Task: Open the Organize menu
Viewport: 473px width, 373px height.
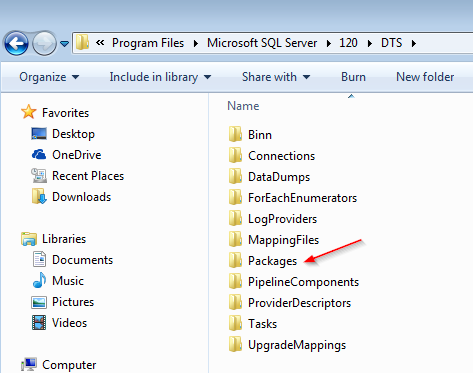Action: [49, 77]
